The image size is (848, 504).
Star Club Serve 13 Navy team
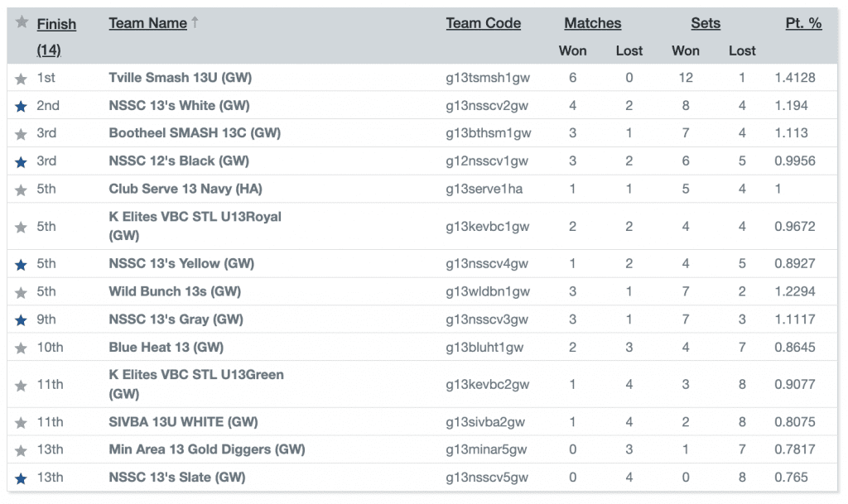(21, 190)
